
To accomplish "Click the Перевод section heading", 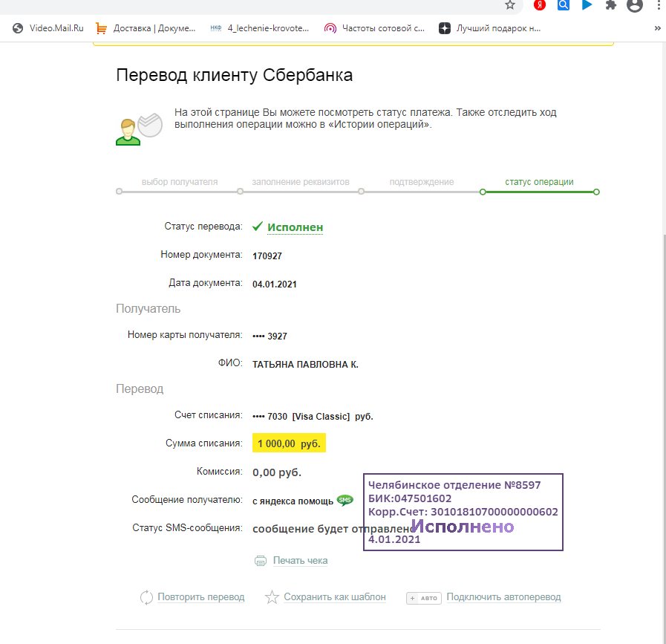I will coord(140,389).
